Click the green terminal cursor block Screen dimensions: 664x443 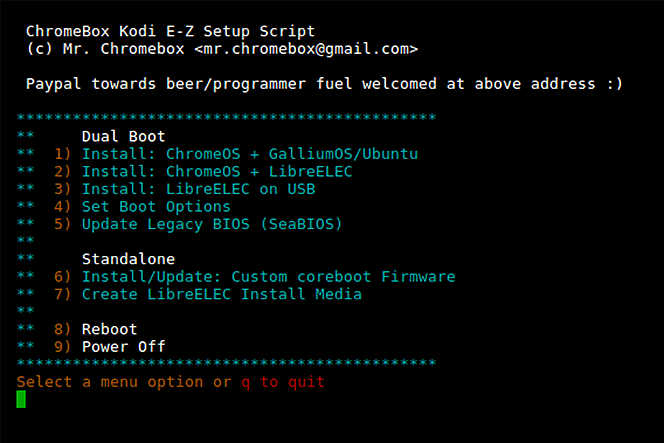tap(21, 399)
